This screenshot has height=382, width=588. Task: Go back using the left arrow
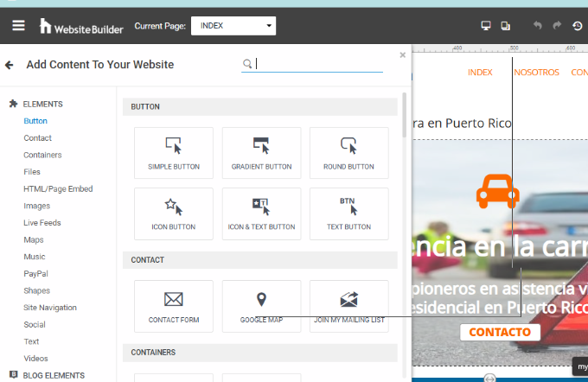coord(9,65)
